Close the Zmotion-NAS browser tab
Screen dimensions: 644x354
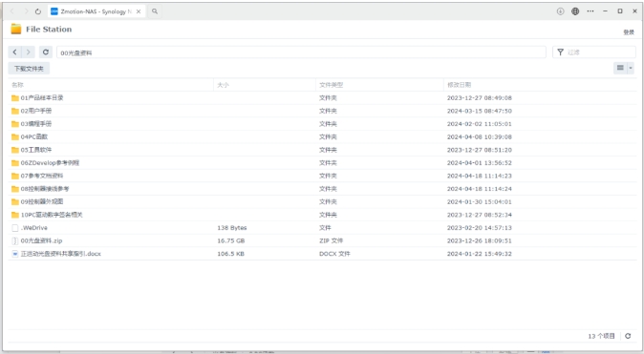pyautogui.click(x=139, y=11)
